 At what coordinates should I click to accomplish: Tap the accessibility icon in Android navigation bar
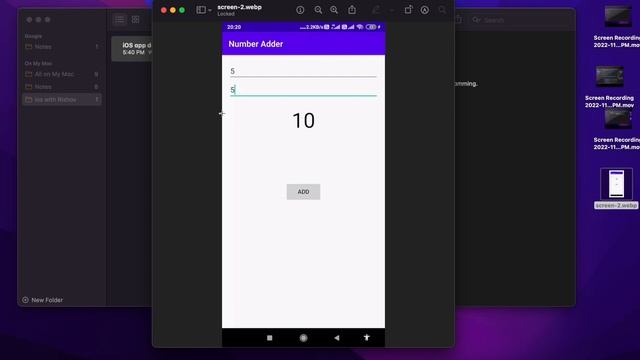point(367,337)
